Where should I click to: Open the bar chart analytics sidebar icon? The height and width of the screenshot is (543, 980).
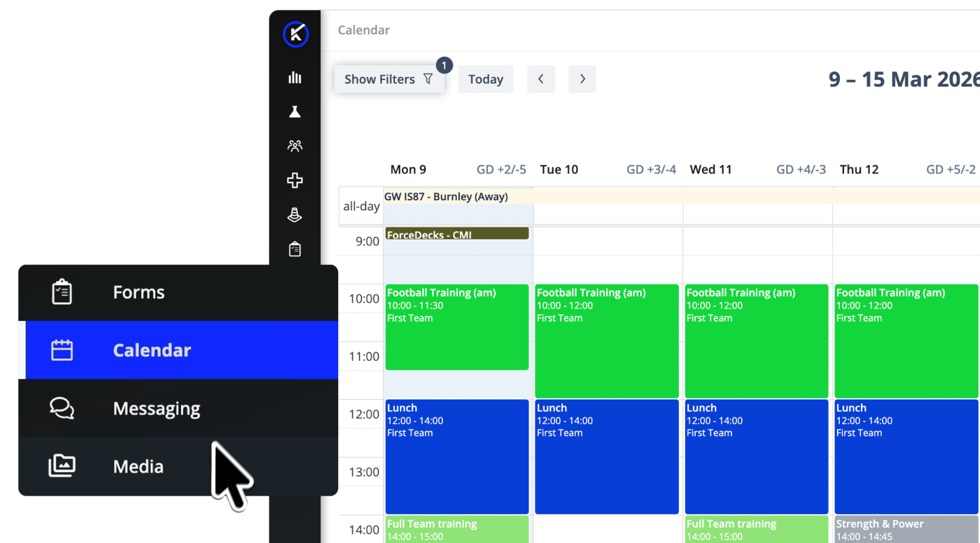pyautogui.click(x=295, y=77)
